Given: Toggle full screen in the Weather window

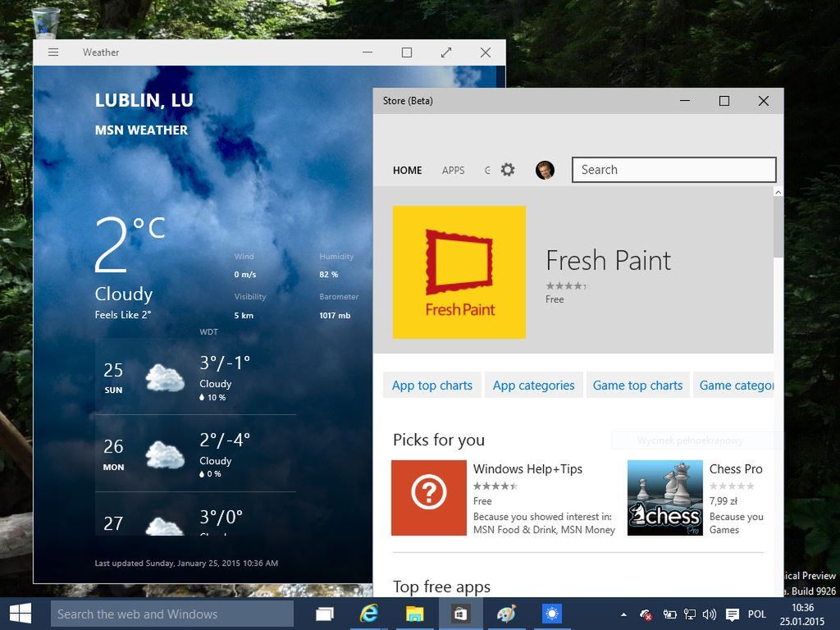Looking at the screenshot, I should pyautogui.click(x=446, y=52).
